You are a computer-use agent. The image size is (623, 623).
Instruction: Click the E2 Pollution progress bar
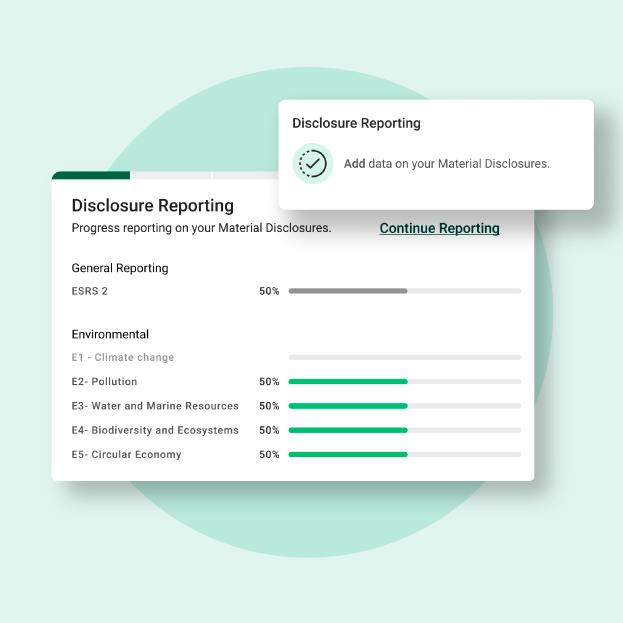pyautogui.click(x=404, y=382)
